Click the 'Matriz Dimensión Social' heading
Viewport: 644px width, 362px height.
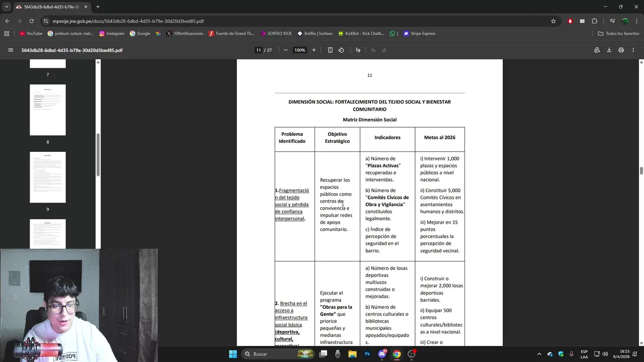click(370, 120)
